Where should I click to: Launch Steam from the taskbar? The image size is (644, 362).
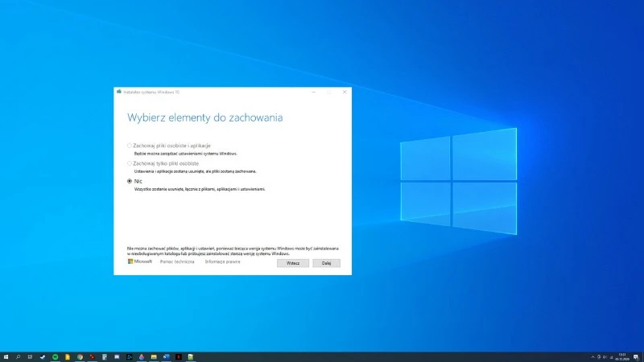43,357
